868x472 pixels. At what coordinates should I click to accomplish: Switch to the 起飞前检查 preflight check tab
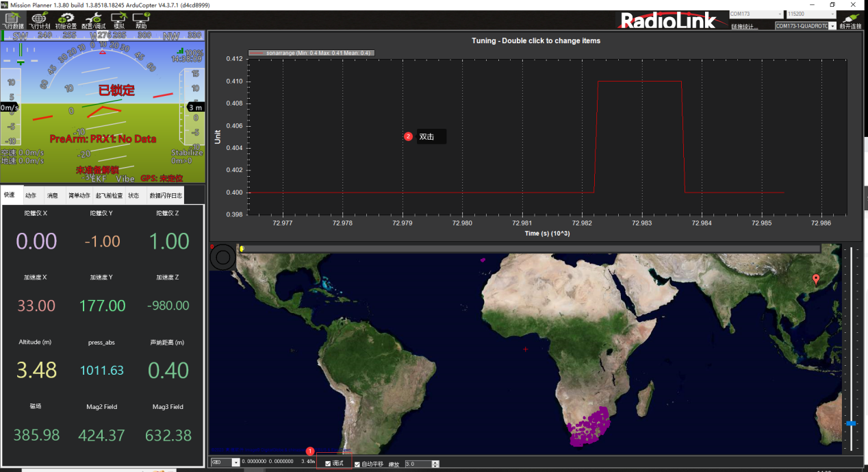tap(109, 195)
